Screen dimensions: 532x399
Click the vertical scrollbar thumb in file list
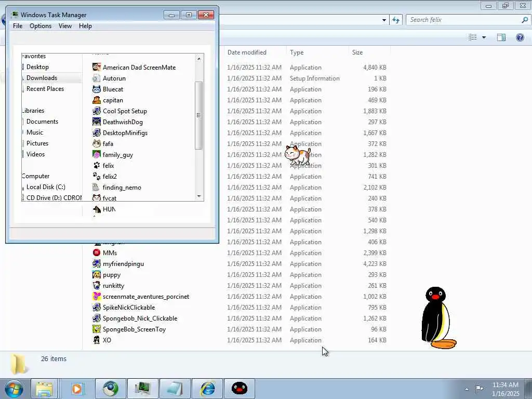(x=199, y=115)
